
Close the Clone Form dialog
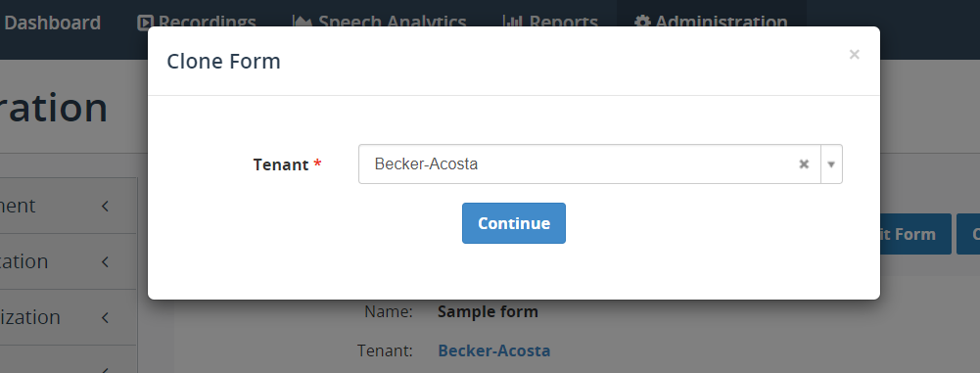point(855,55)
